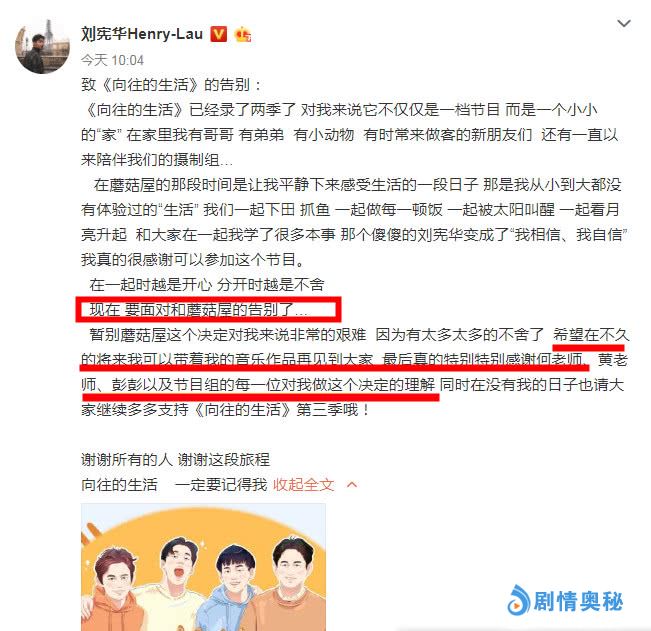Click the 今天 10:04 timestamp
The image size is (651, 631).
coord(112,61)
